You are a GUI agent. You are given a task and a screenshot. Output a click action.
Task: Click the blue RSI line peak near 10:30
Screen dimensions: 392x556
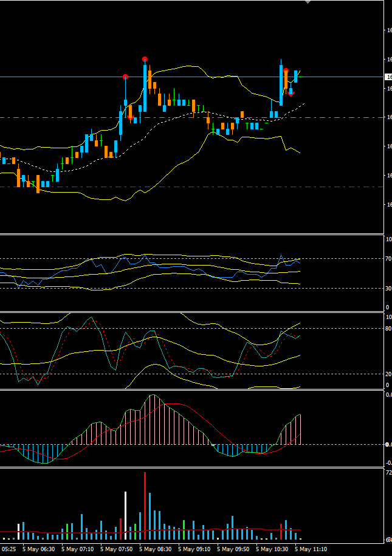click(x=281, y=255)
